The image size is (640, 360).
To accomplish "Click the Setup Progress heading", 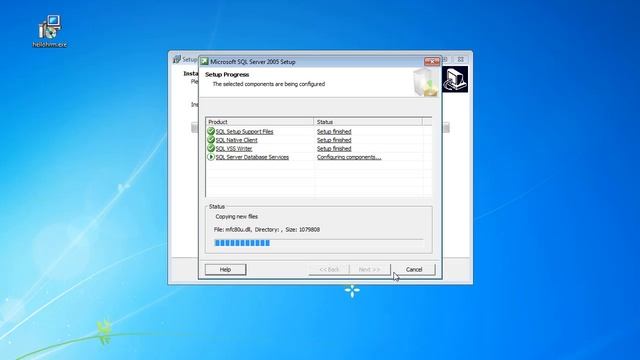I will click(227, 74).
